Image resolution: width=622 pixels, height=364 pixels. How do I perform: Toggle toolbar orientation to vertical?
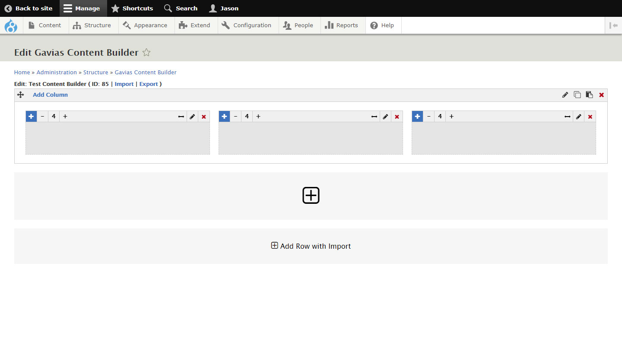(613, 25)
